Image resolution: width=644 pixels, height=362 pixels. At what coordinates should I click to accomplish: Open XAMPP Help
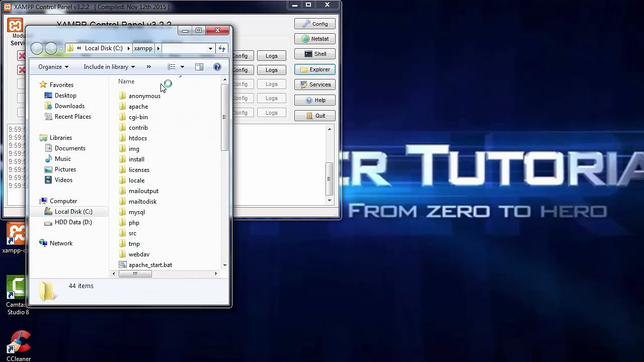(x=314, y=100)
